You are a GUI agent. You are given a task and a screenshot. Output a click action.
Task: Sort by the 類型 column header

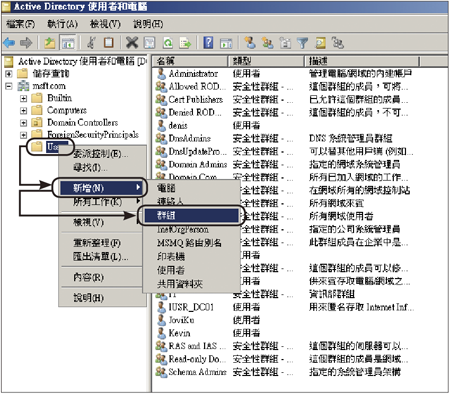tap(267, 61)
